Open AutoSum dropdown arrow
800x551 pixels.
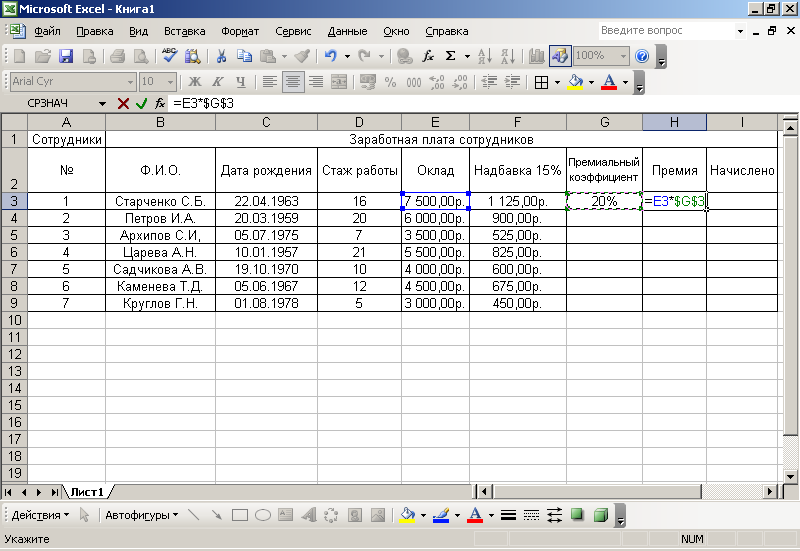tap(467, 56)
